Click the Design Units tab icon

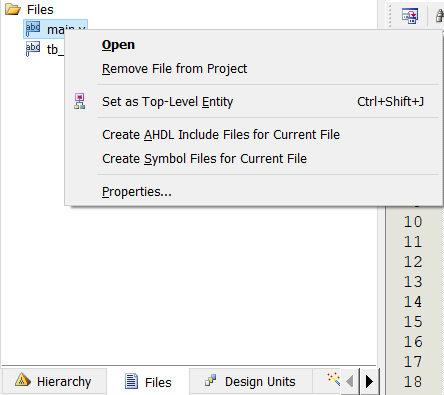click(x=211, y=381)
